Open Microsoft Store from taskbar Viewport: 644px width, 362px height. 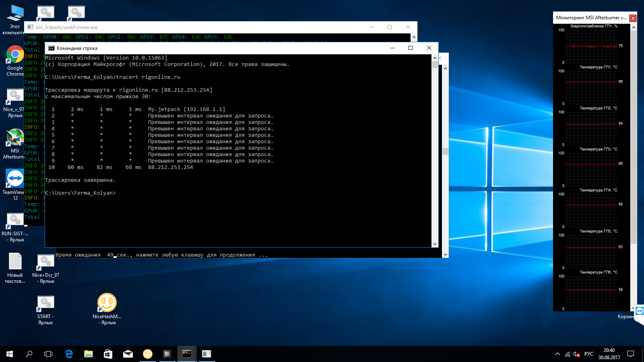click(108, 354)
